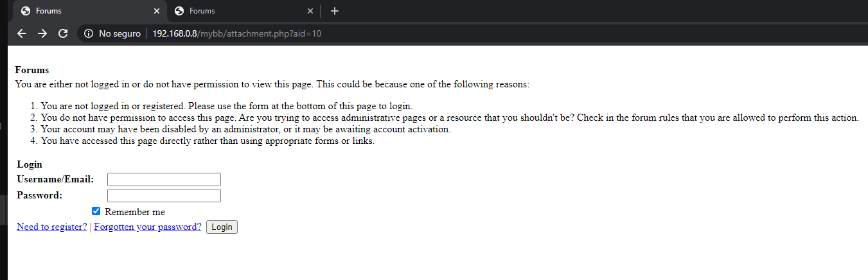Click the "Remember me" label text
The image size is (868, 280).
tap(135, 212)
